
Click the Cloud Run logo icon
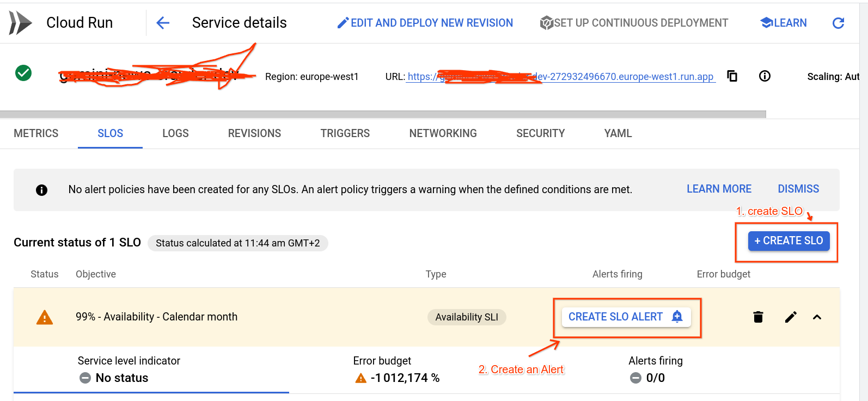(x=21, y=23)
